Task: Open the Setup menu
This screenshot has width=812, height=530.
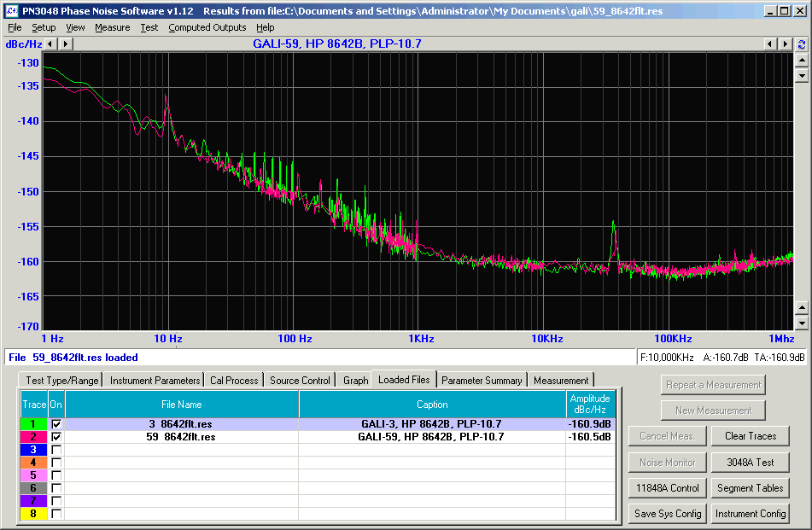Action: tap(44, 27)
